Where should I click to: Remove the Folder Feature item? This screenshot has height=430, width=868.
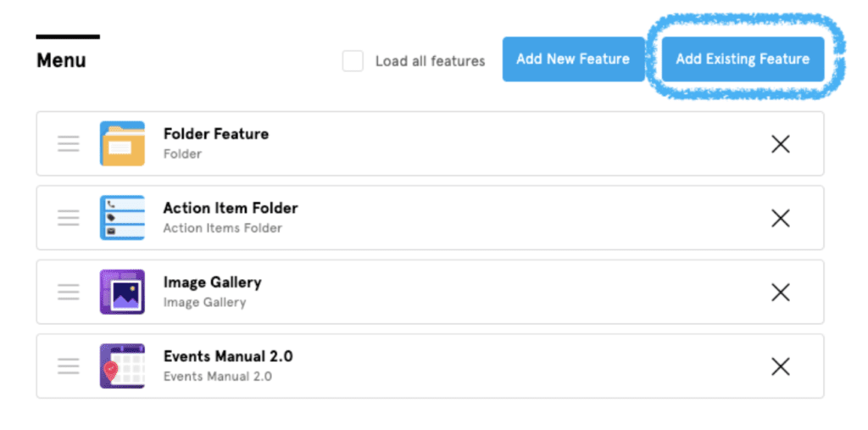[781, 144]
